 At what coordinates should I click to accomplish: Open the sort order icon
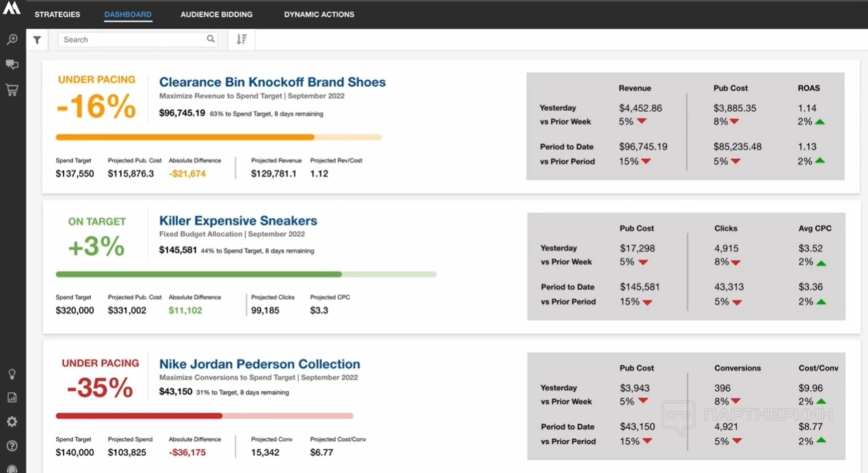241,40
